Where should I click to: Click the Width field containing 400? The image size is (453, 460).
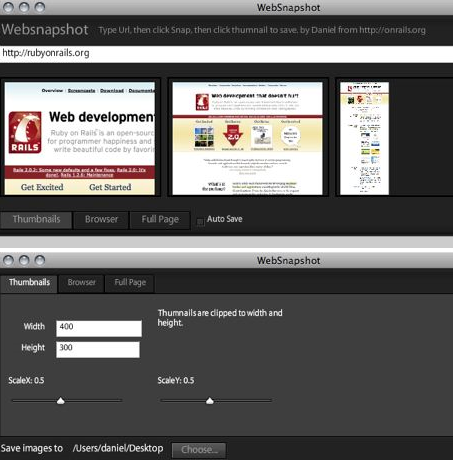(99, 329)
